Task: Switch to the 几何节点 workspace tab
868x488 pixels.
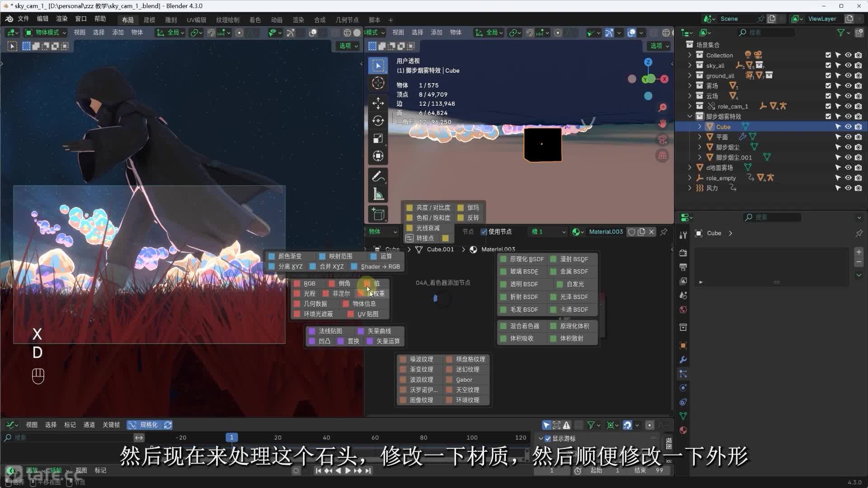Action: tap(347, 20)
